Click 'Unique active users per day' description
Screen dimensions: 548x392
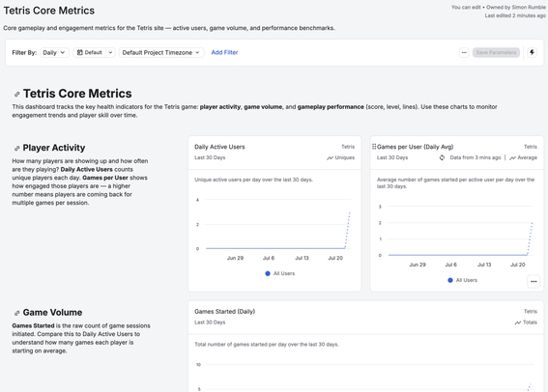(x=253, y=180)
